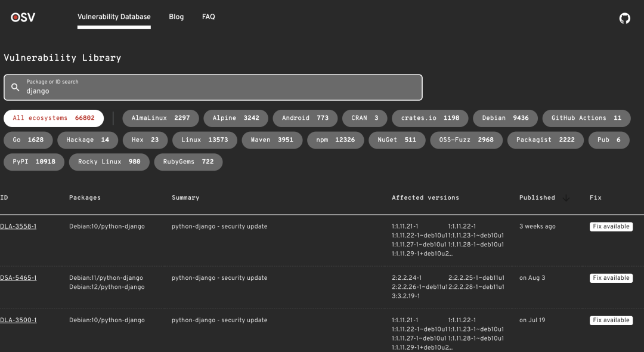This screenshot has height=352, width=644.
Task: Filter by npm ecosystem
Action: pyautogui.click(x=336, y=140)
